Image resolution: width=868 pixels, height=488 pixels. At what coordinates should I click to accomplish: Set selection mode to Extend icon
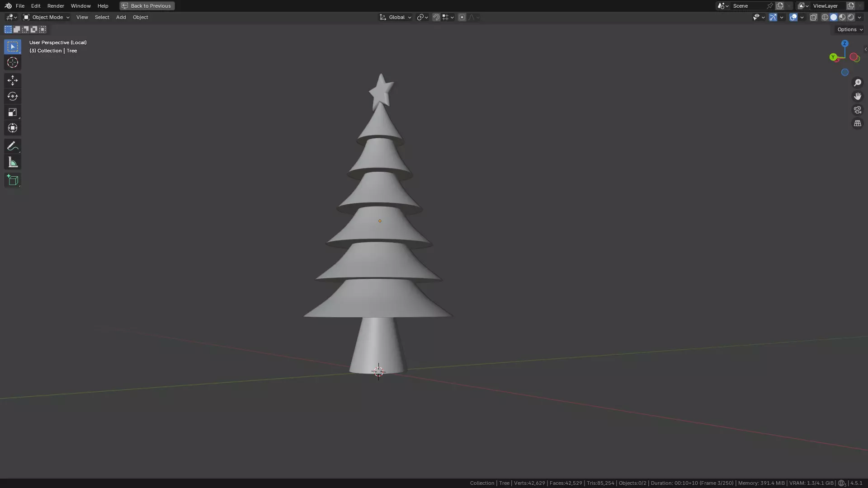click(17, 29)
